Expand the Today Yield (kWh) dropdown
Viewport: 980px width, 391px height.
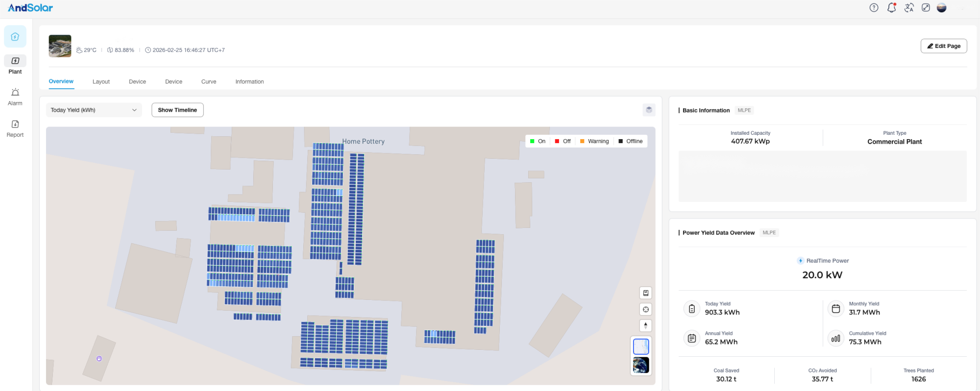click(x=94, y=110)
